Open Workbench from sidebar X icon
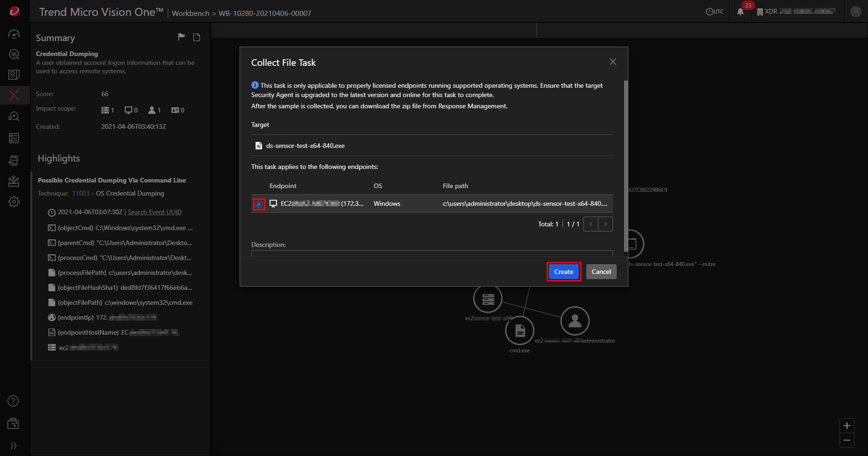 click(14, 95)
